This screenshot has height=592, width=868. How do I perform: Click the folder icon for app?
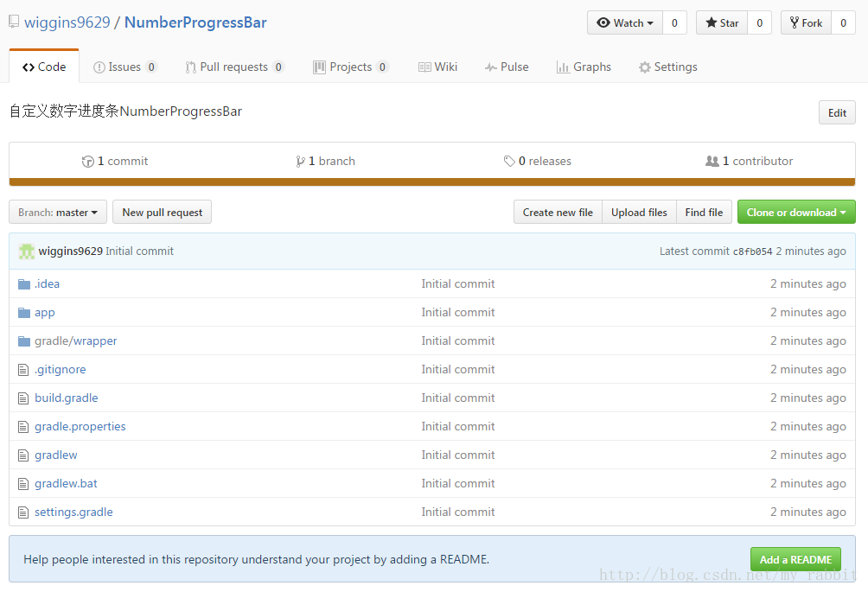(24, 313)
